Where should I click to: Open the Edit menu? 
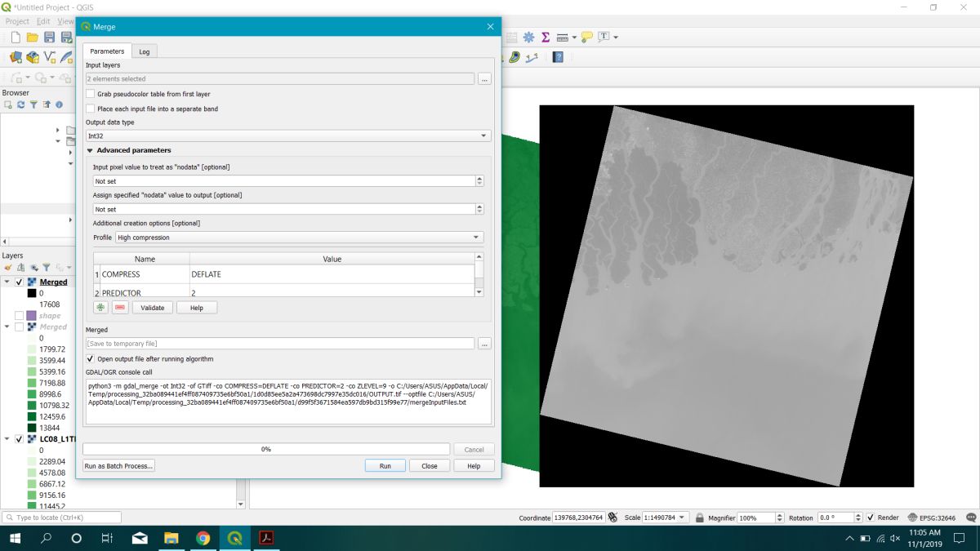pos(43,21)
